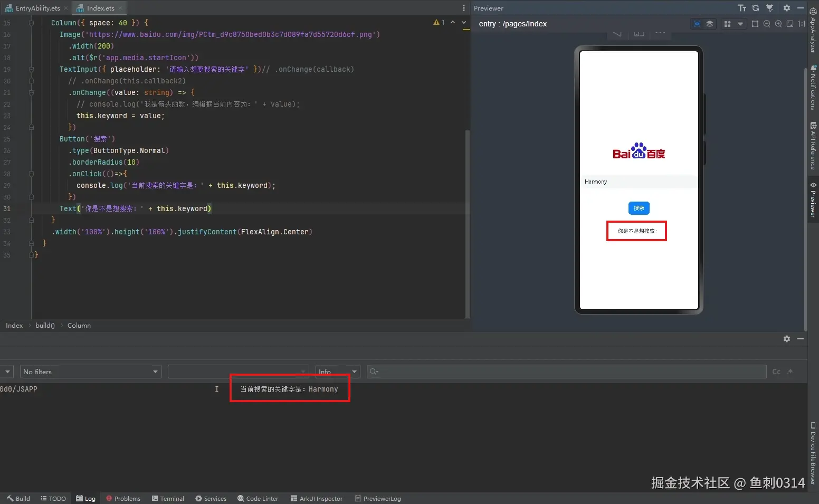
Task: Toggle the Cc match-case option in log search
Action: [776, 372]
